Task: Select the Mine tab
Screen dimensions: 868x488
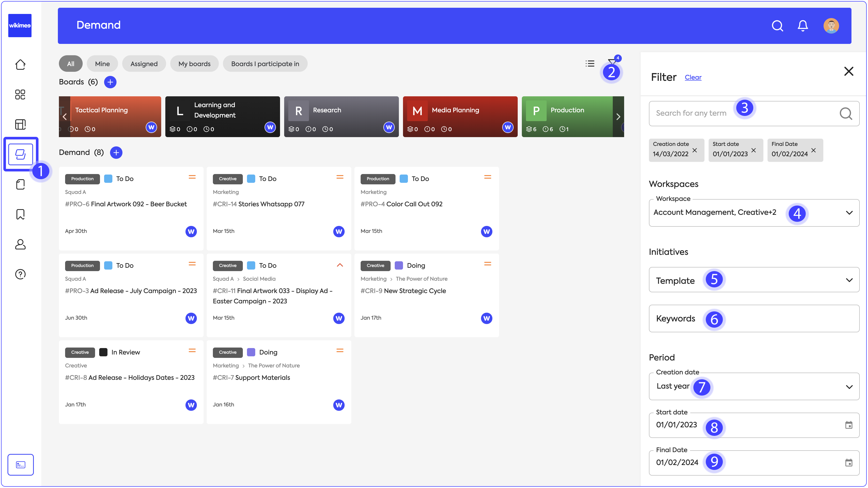Action: tap(102, 64)
